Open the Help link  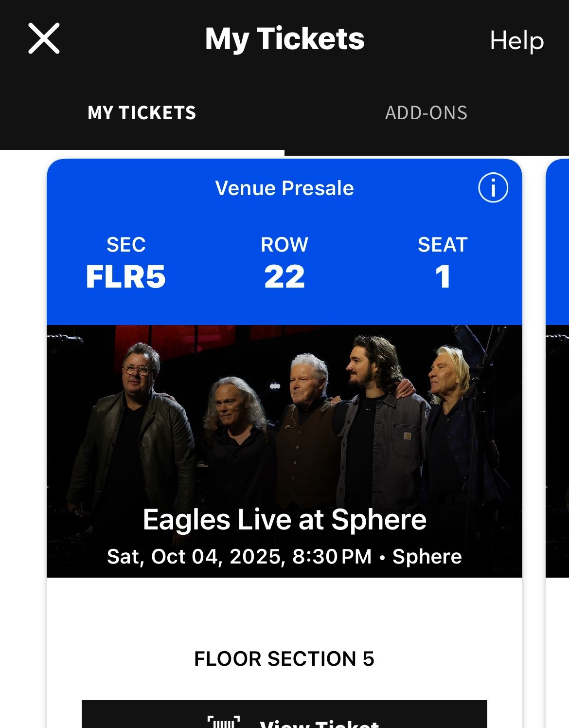516,40
